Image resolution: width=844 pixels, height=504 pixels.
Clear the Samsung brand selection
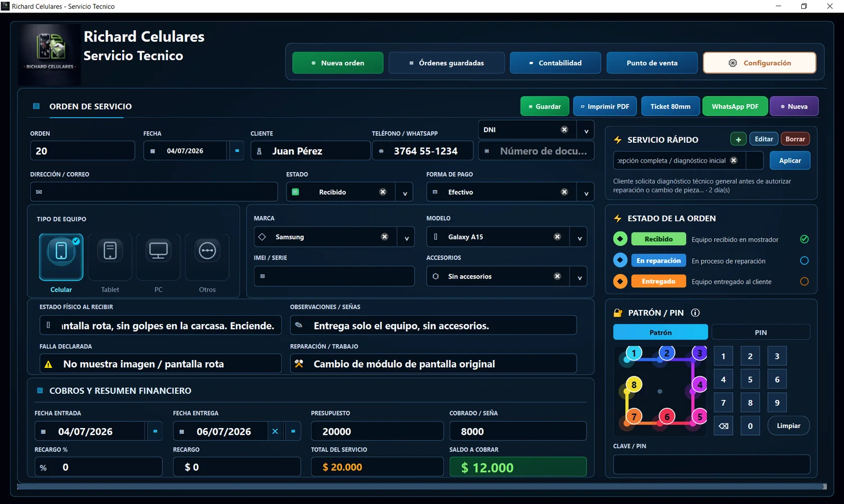pos(384,237)
